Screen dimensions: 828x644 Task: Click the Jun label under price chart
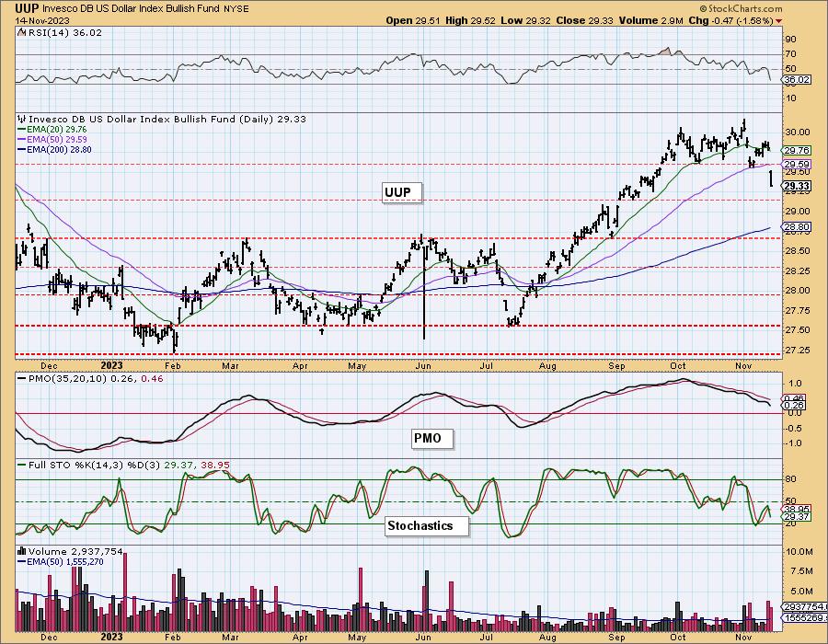coord(423,365)
